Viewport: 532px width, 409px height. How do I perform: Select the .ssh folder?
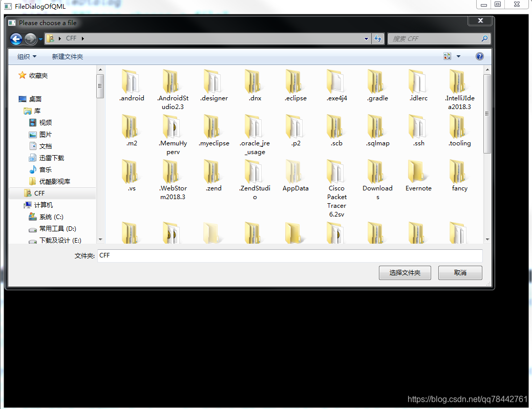tap(418, 131)
